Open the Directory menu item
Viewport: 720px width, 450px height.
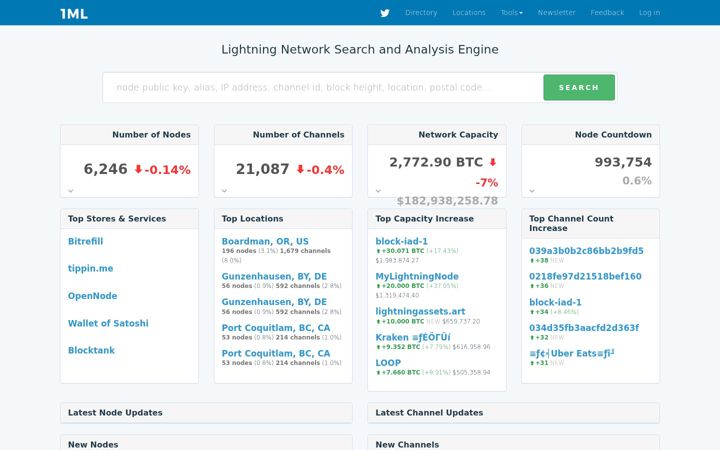click(x=421, y=12)
